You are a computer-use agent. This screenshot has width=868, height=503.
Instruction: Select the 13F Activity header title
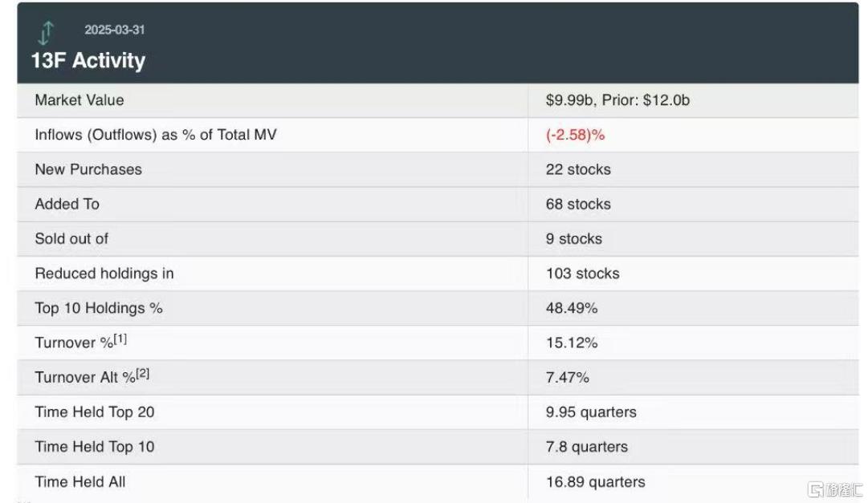point(88,60)
